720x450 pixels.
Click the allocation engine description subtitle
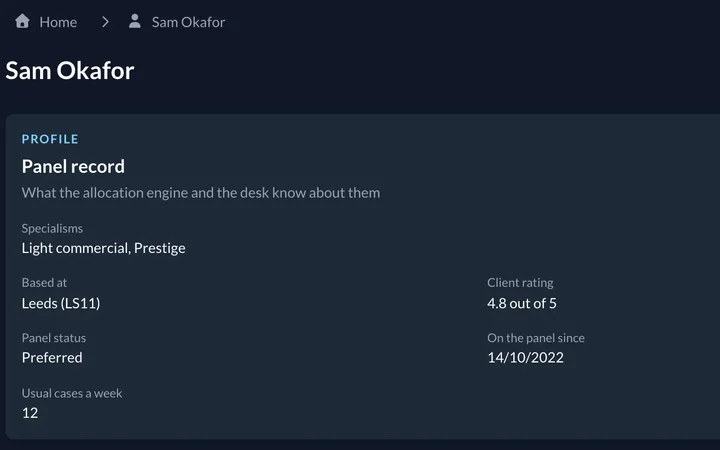[201, 192]
